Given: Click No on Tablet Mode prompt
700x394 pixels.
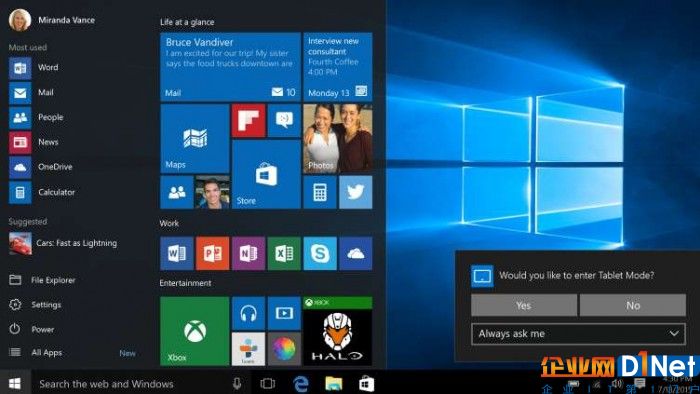Looking at the screenshot, I should (633, 305).
